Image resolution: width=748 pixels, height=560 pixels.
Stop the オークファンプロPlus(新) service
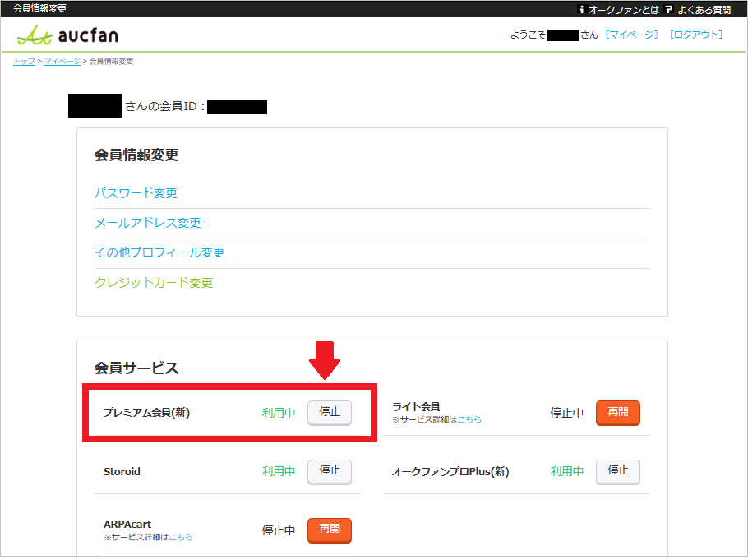click(x=617, y=472)
